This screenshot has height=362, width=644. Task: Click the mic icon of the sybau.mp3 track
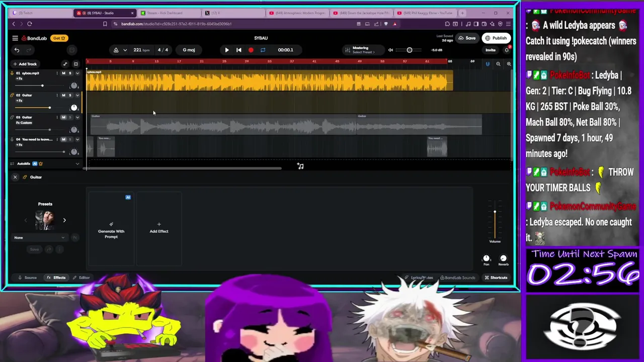[12, 73]
